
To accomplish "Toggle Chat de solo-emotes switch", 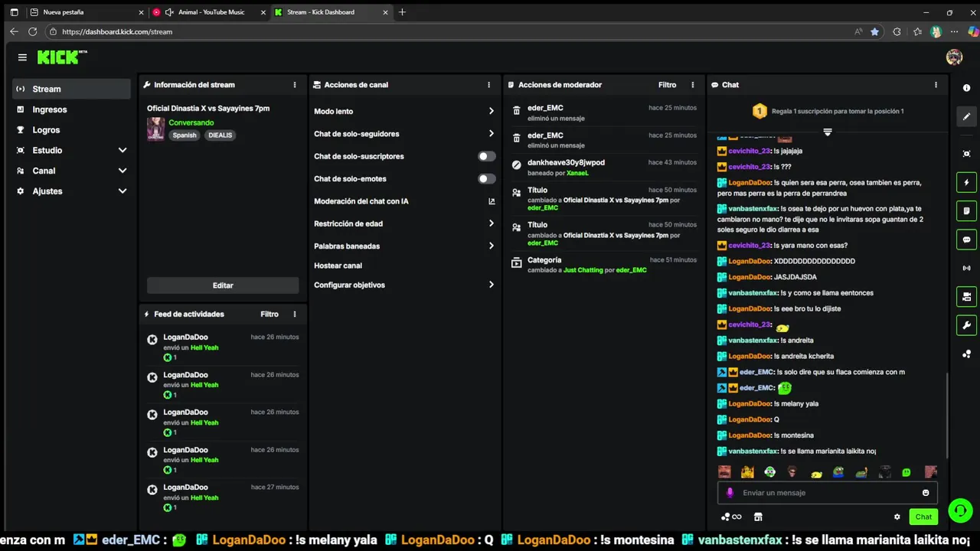I will (x=486, y=179).
